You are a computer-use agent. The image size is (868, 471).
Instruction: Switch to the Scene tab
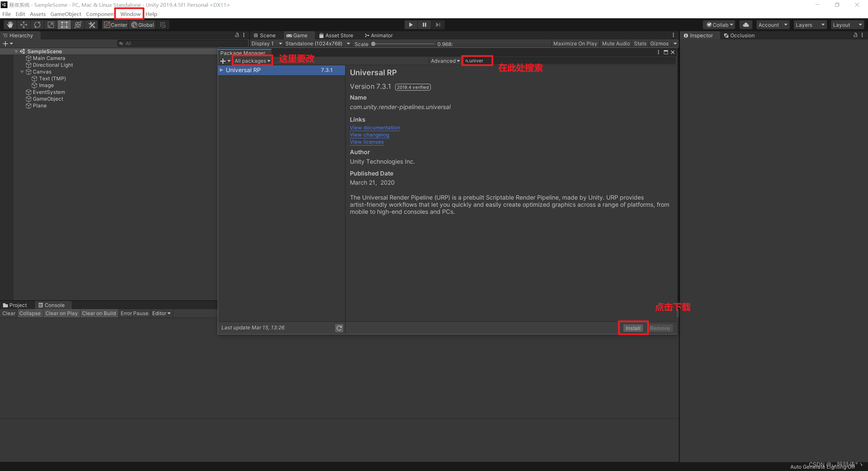point(264,35)
